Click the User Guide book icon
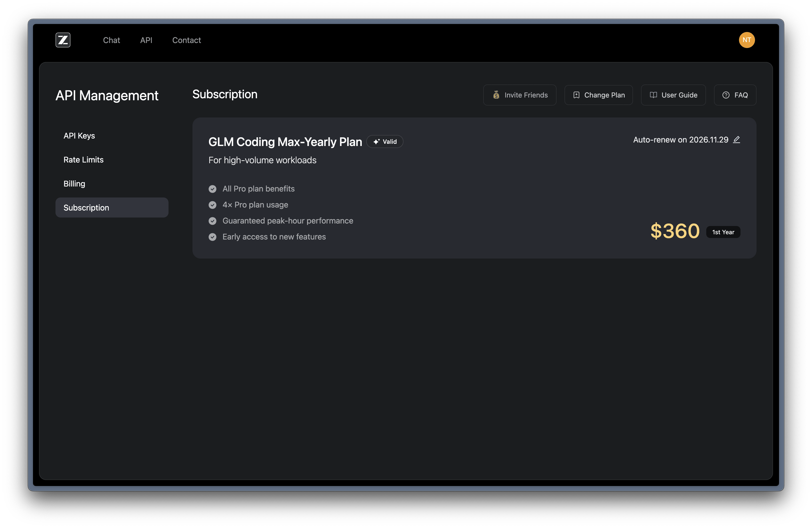 653,95
